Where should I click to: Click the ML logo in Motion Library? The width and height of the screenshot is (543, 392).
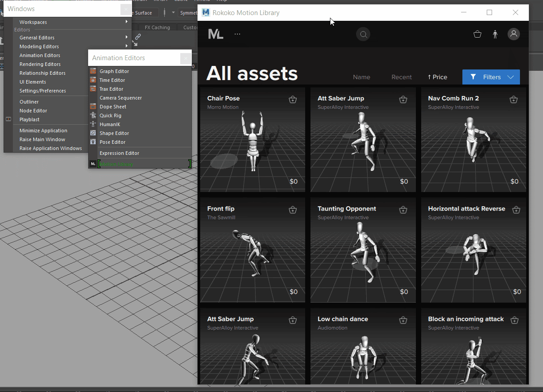click(216, 34)
